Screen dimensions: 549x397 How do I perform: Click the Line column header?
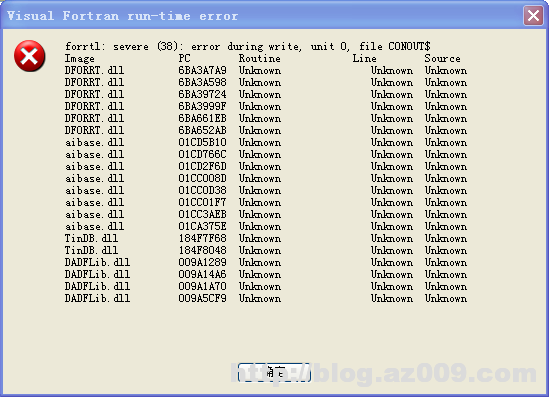[364, 58]
